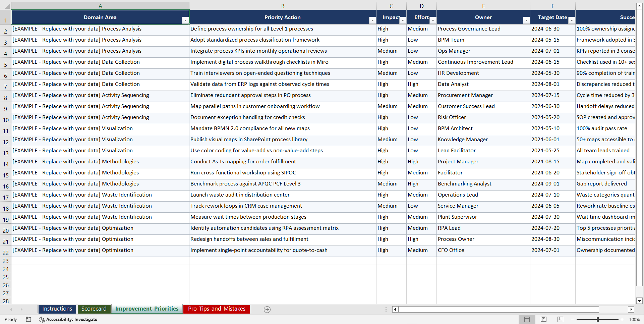This screenshot has width=644, height=324.
Task: Open the Pro_Tips_and_Mistakes tab
Action: point(217,309)
